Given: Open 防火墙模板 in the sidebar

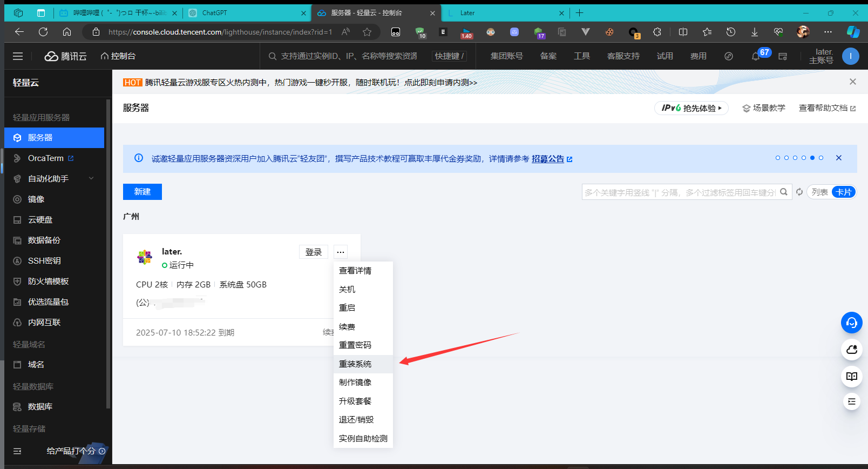Looking at the screenshot, I should pos(48,281).
